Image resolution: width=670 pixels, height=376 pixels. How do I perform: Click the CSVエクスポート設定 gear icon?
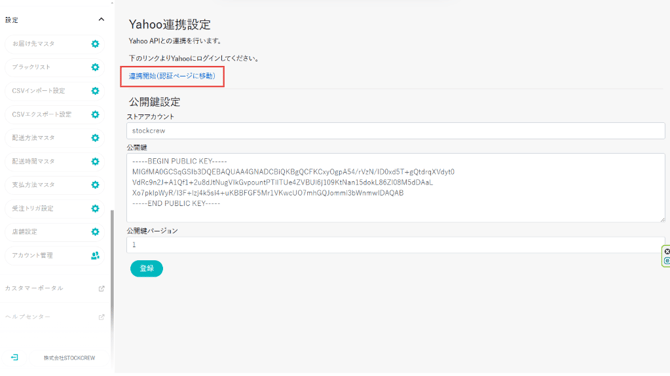coord(95,114)
